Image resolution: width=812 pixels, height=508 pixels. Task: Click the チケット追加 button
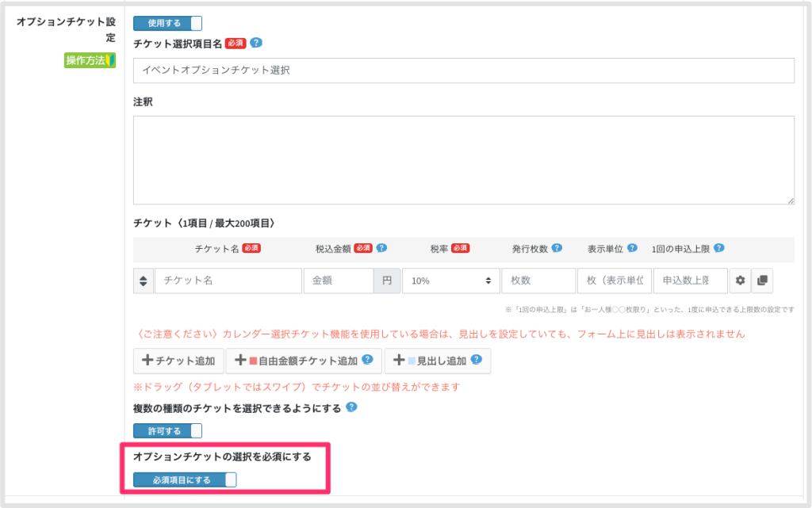point(178,361)
